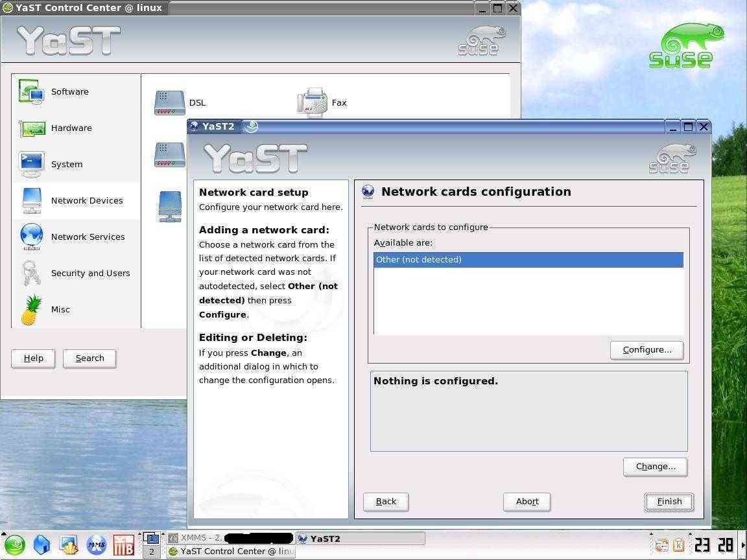Maximize the YaST Control Center window
The image size is (747, 560).
point(497,8)
